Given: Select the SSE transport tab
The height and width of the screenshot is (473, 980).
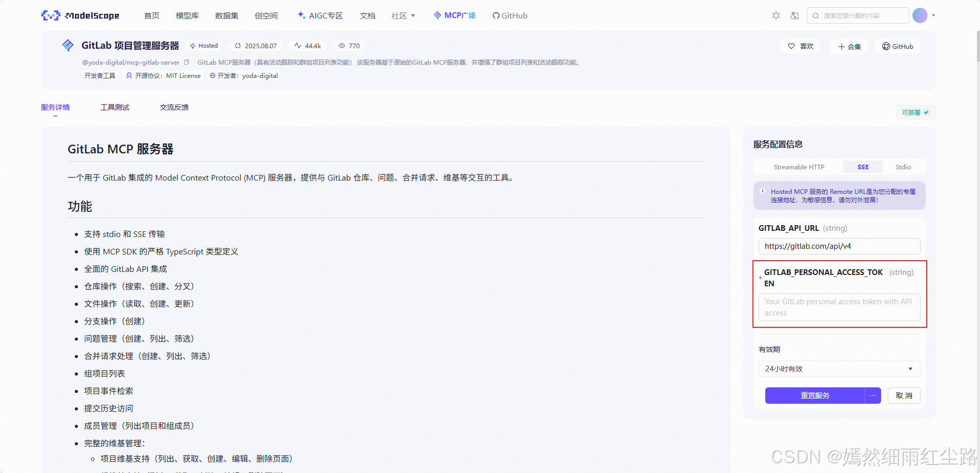Looking at the screenshot, I should (863, 167).
